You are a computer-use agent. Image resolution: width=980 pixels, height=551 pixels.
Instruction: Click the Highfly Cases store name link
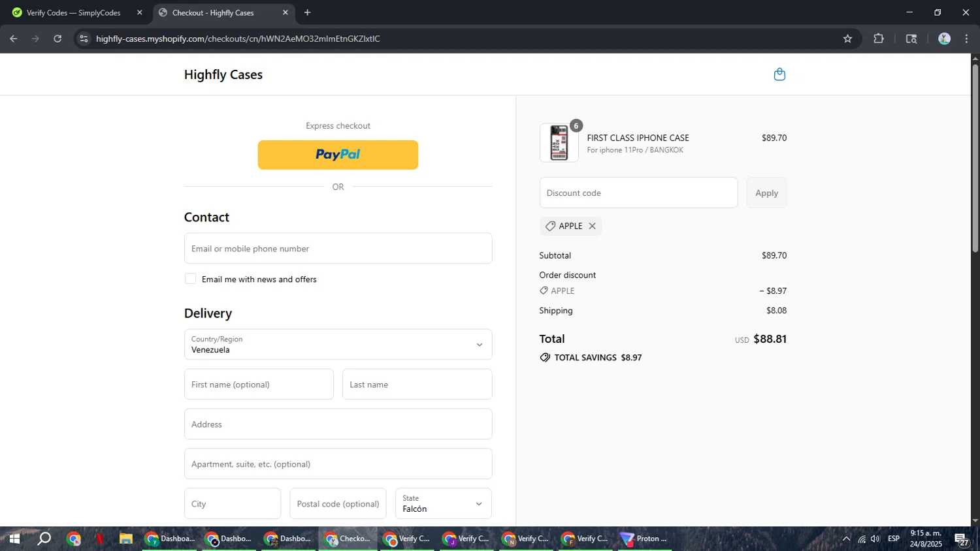[223, 74]
